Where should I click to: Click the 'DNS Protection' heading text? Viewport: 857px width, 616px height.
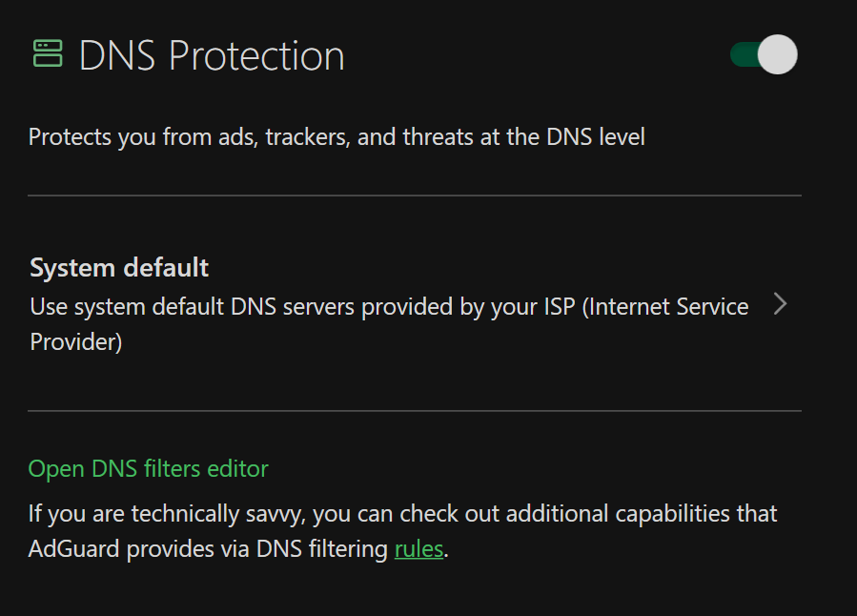point(211,56)
